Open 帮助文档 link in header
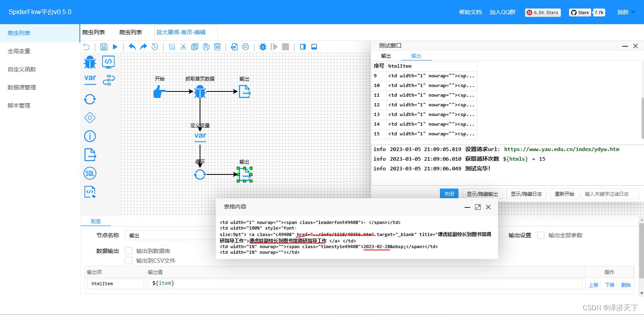 (470, 12)
